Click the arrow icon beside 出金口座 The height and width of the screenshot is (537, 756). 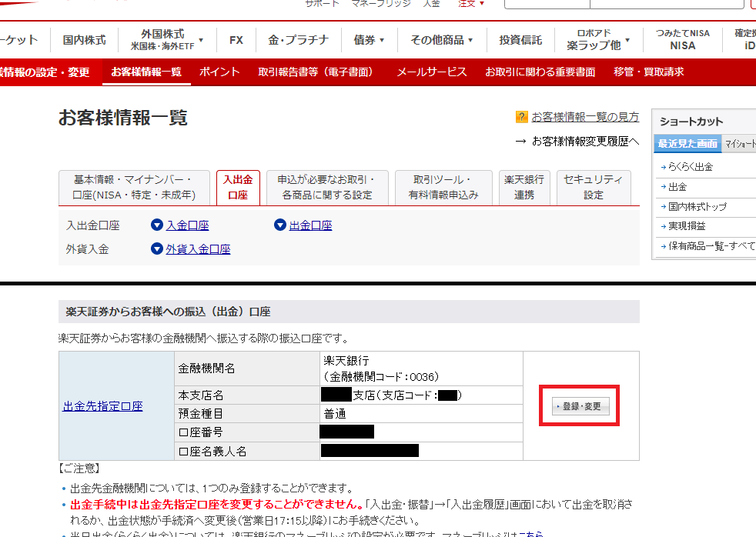coord(280,225)
